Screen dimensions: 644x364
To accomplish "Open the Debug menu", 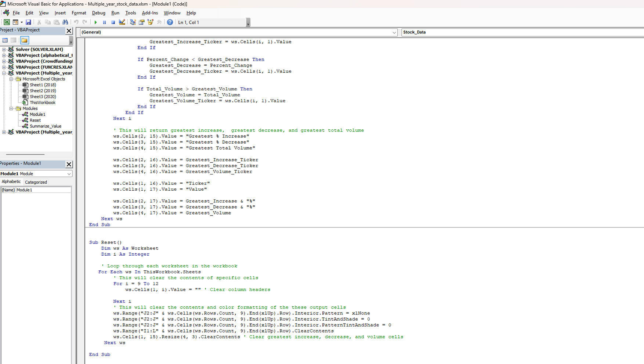I will (98, 13).
